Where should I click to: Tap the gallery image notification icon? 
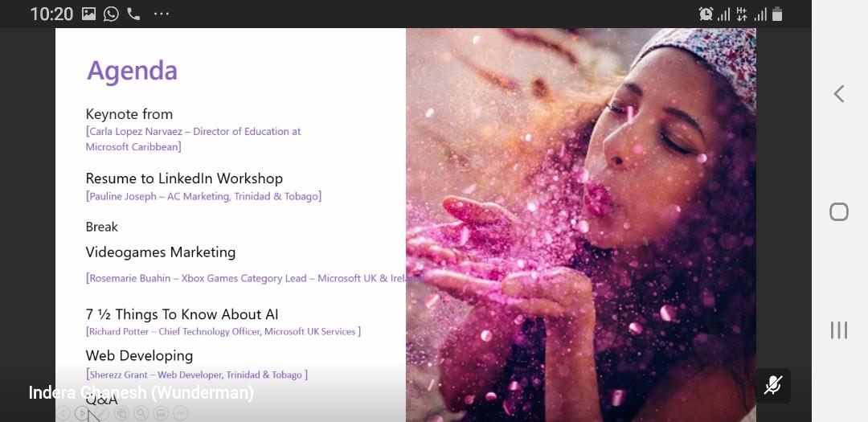click(x=88, y=14)
